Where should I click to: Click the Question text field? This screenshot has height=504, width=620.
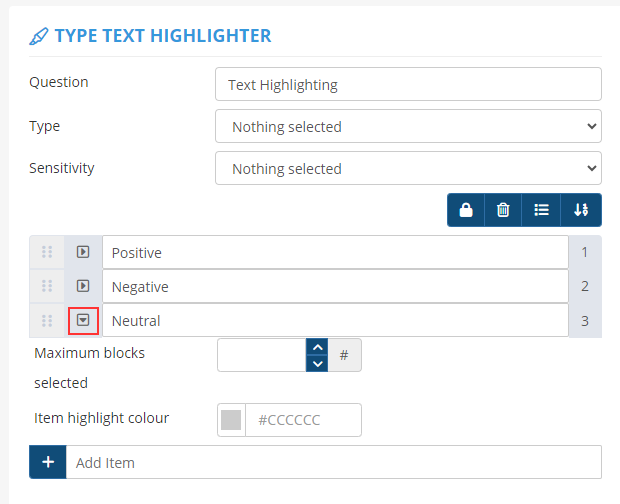(408, 85)
